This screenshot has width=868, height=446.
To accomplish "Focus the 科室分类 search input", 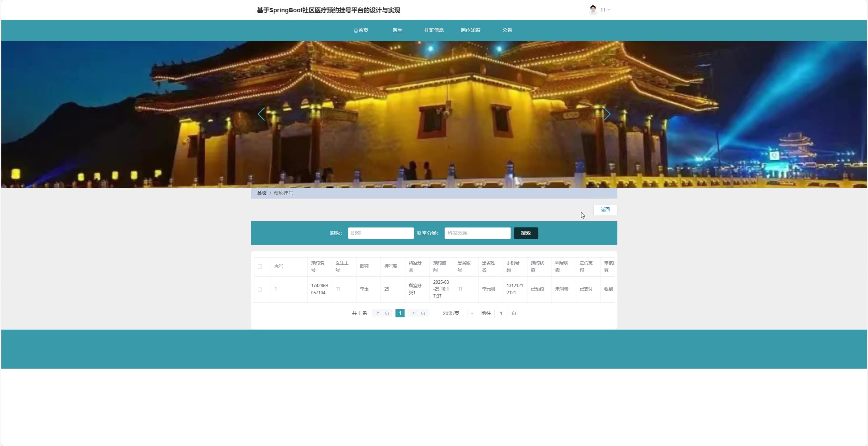I will pos(477,233).
